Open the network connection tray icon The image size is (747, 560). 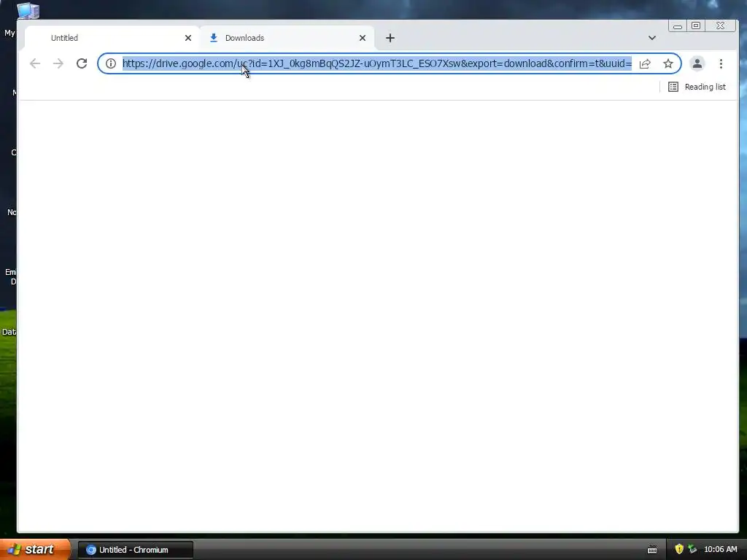692,550
